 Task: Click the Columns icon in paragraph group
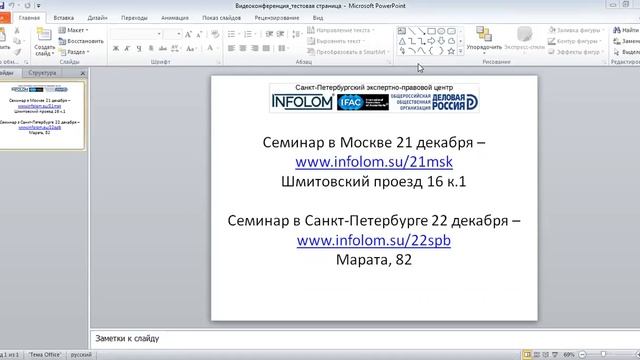pyautogui.click(x=283, y=49)
